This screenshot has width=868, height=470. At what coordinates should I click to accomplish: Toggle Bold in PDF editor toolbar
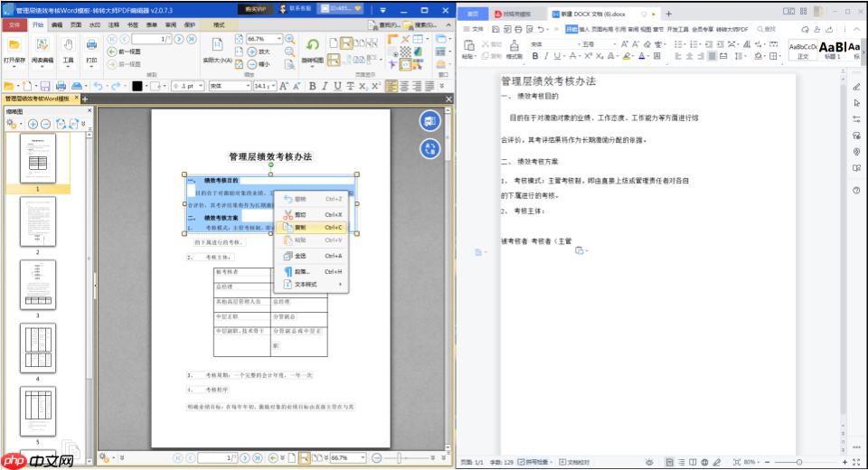coord(312,86)
